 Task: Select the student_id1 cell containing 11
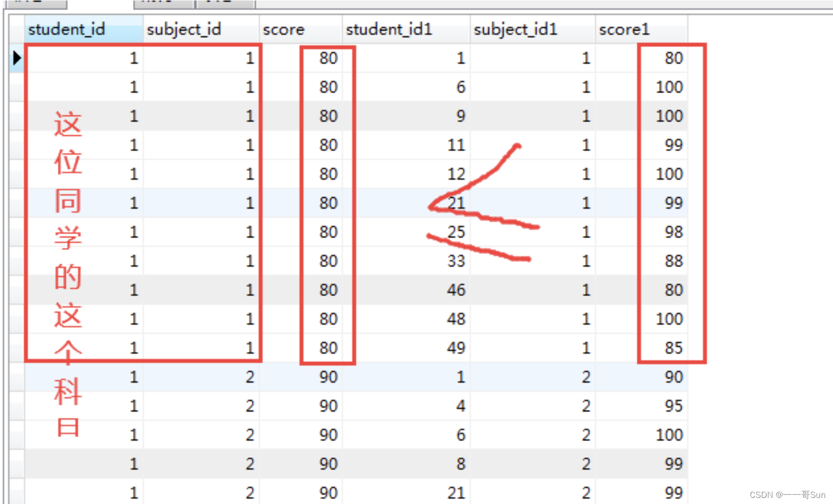pos(406,145)
